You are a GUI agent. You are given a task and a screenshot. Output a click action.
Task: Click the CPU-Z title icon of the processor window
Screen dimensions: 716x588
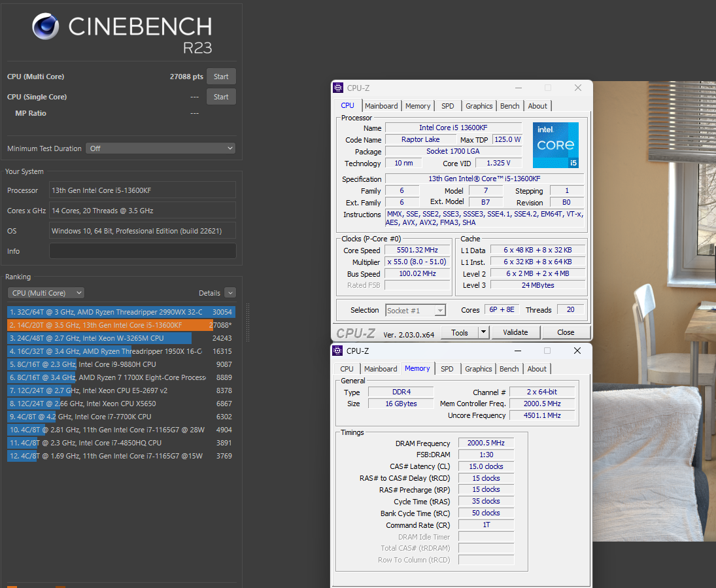[x=338, y=88]
